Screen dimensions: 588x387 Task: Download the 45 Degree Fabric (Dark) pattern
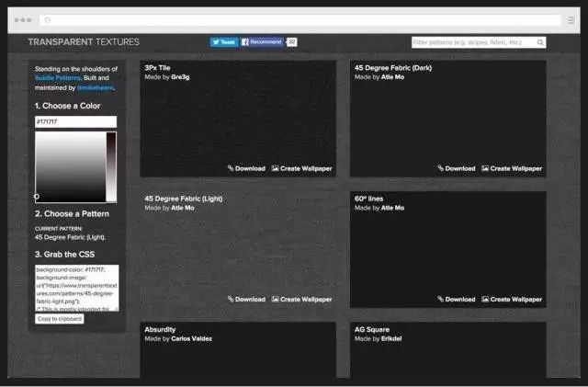pyautogui.click(x=457, y=168)
